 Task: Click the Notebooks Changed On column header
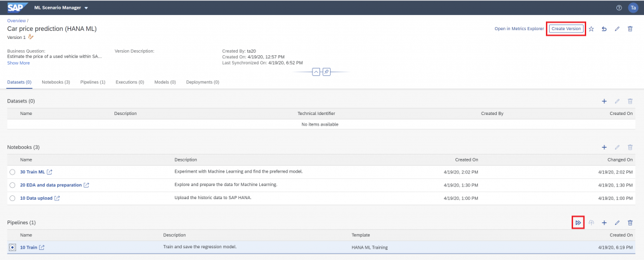620,160
